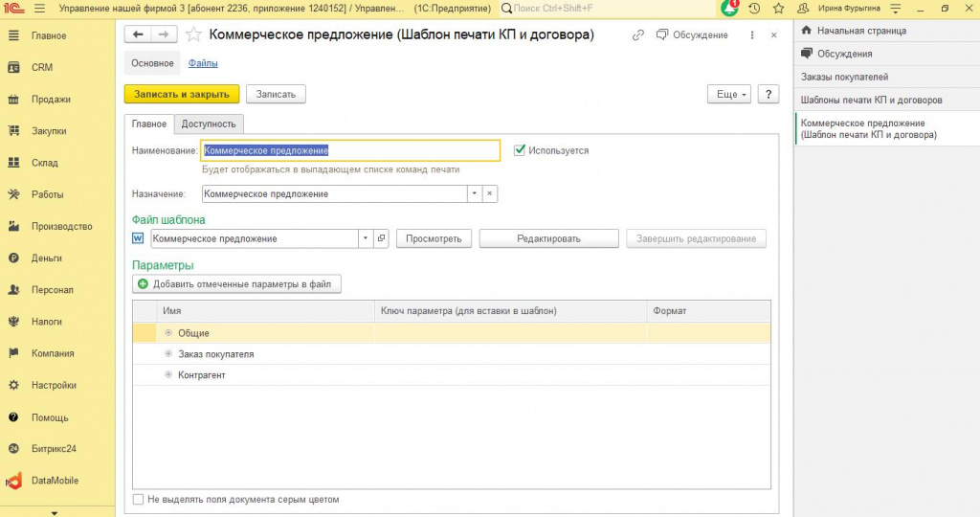The height and width of the screenshot is (517, 980).
Task: Expand sidebar with bottom down arrow
Action: click(55, 513)
